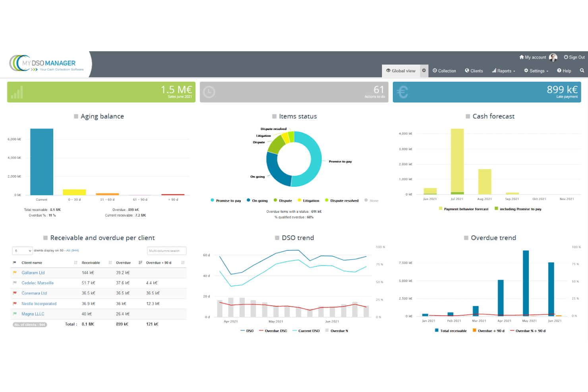The height and width of the screenshot is (392, 588).
Task: Click the flag column header icon
Action: [x=15, y=263]
